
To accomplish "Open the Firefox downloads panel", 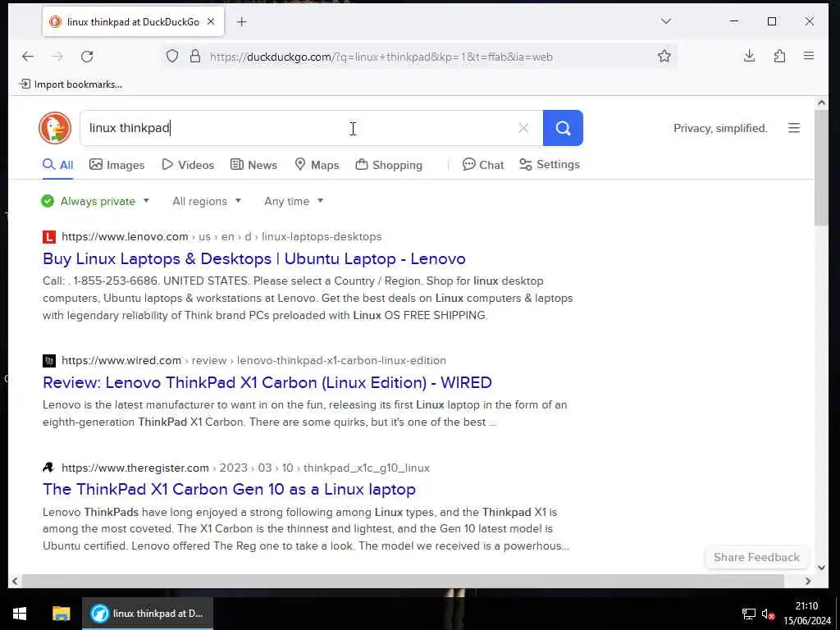I will click(750, 57).
